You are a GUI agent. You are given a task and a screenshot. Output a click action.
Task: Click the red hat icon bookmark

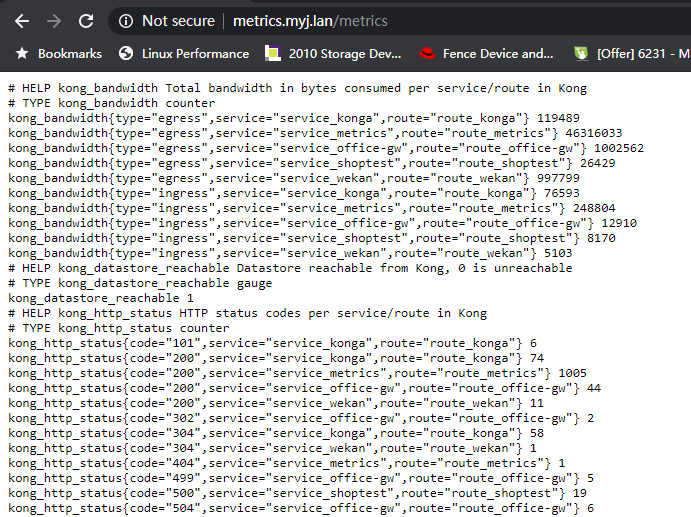click(x=426, y=53)
